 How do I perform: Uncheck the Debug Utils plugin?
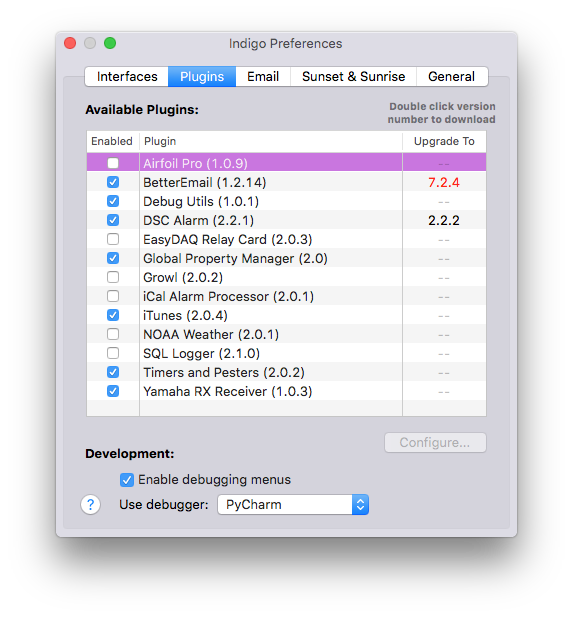coord(113,201)
